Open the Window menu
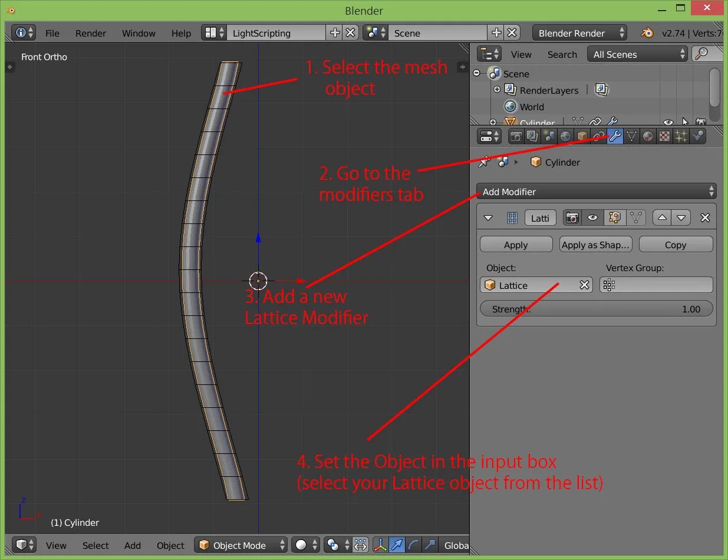 (139, 33)
